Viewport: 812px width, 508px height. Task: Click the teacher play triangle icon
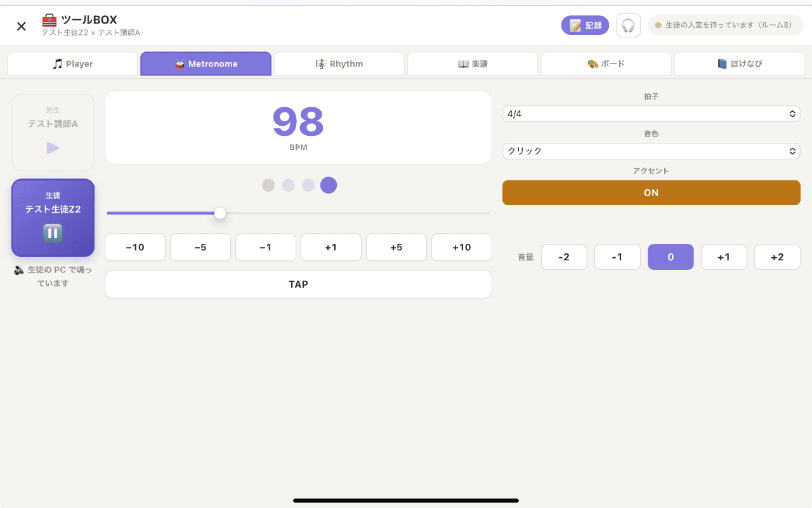coord(53,148)
